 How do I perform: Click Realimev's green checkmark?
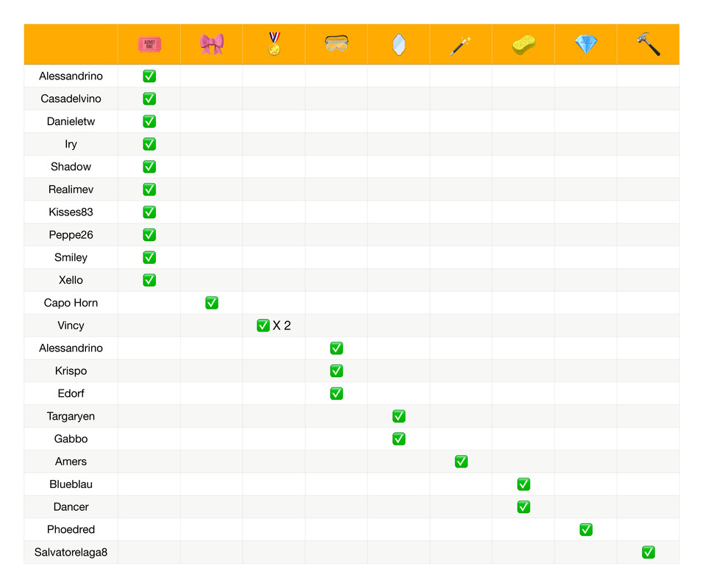coord(149,190)
